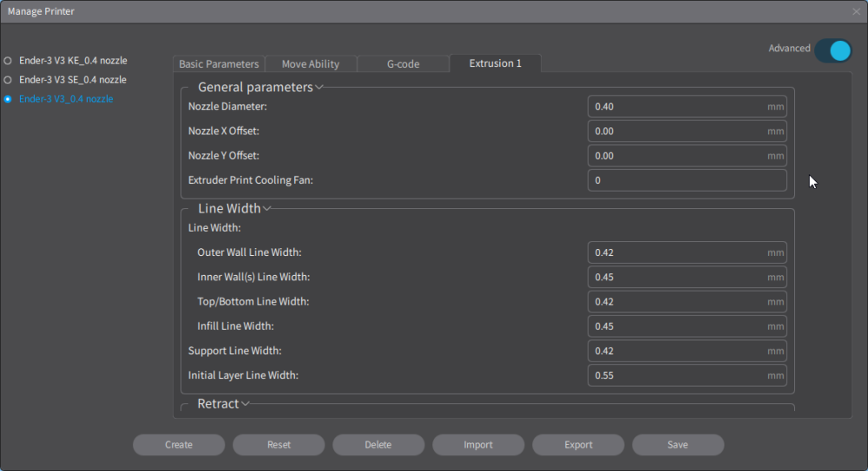Collapse the Retract section
The width and height of the screenshot is (868, 471).
[246, 403]
